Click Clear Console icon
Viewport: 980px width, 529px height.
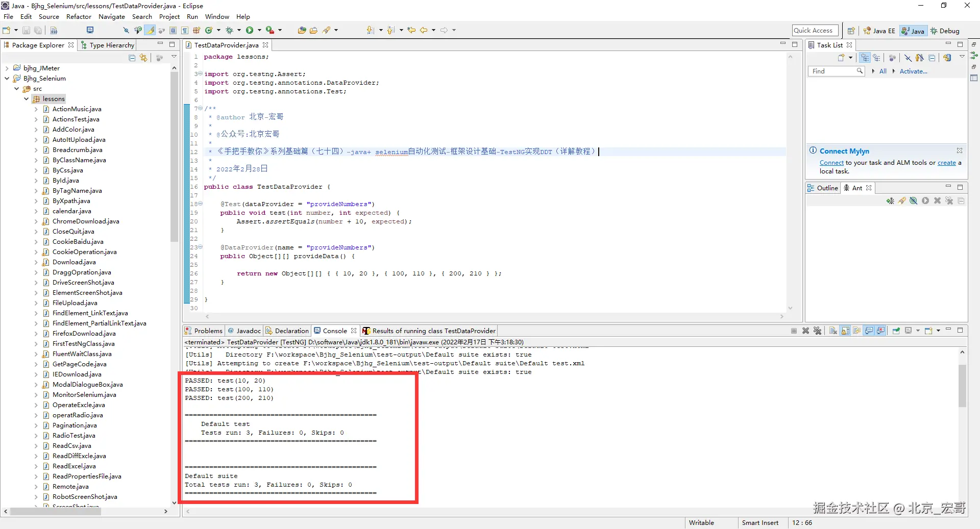(x=833, y=331)
